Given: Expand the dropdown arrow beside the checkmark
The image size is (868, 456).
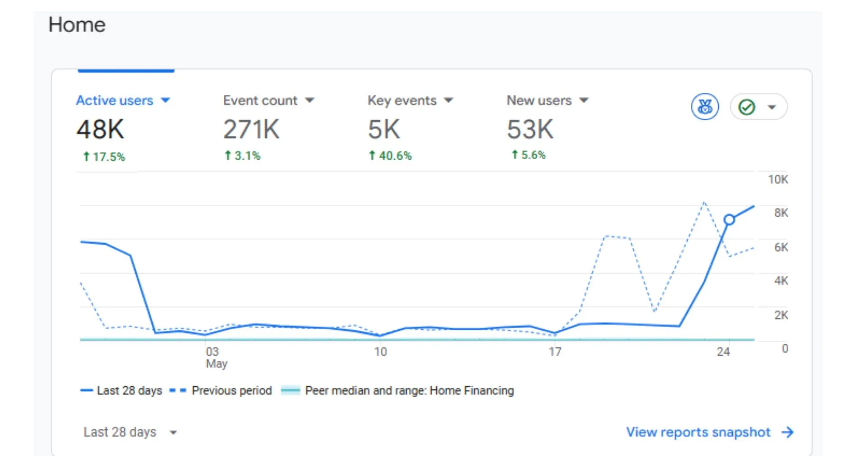Looking at the screenshot, I should [772, 107].
